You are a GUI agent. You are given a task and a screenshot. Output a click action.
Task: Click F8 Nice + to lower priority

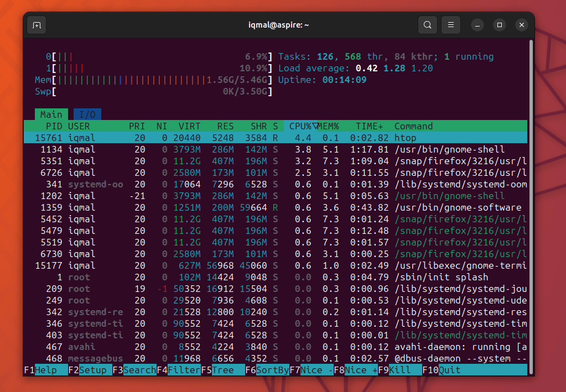[x=356, y=370]
